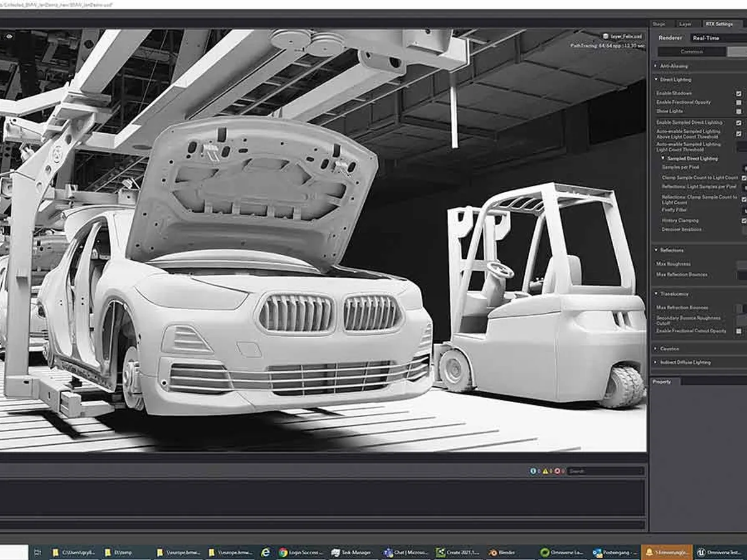
Task: Click the console Search field
Action: [x=605, y=471]
